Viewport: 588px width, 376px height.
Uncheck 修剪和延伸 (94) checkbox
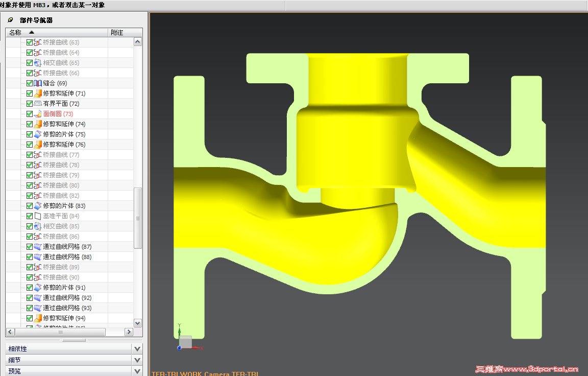point(30,318)
